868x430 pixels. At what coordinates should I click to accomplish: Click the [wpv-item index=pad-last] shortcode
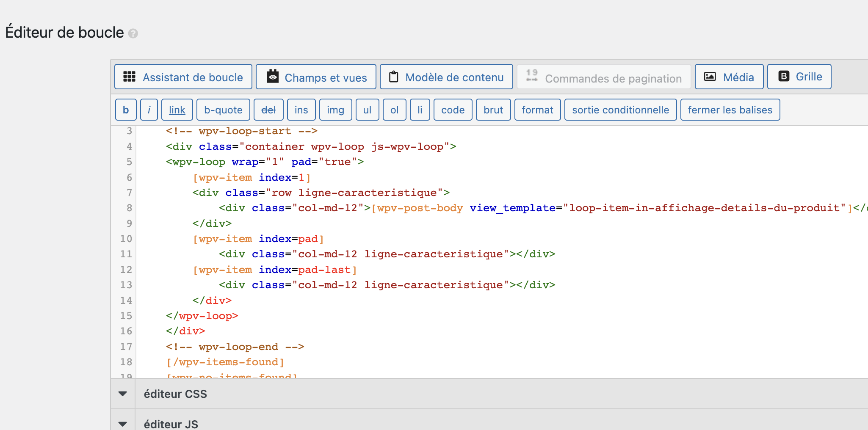(275, 270)
